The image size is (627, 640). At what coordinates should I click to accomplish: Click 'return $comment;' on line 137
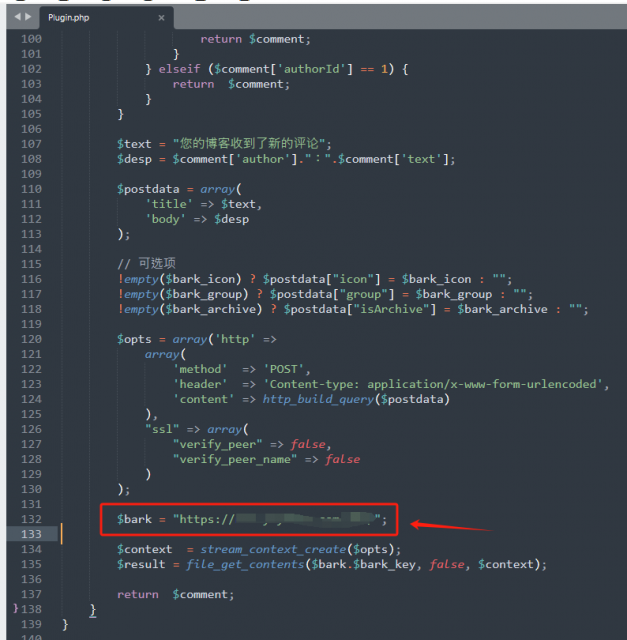pyautogui.click(x=176, y=594)
